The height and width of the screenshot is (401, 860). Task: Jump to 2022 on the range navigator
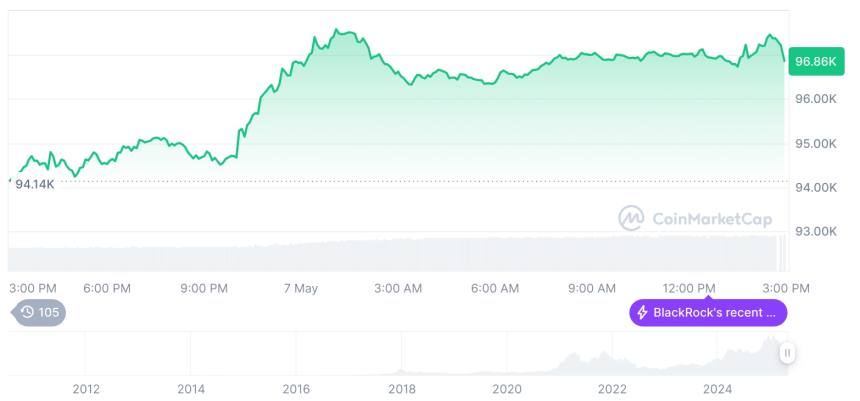click(612, 389)
